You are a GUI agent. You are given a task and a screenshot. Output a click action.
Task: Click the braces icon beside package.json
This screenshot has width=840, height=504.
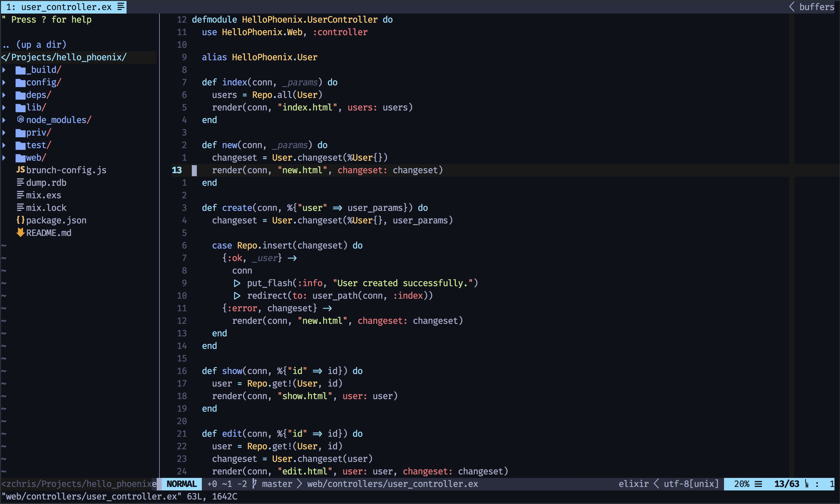pos(21,220)
